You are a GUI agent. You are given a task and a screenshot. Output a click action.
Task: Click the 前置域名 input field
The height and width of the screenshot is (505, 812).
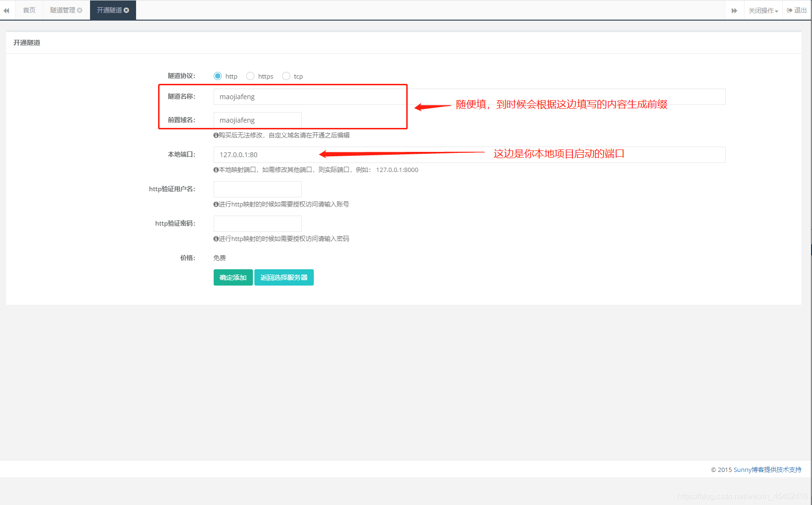pyautogui.click(x=258, y=120)
